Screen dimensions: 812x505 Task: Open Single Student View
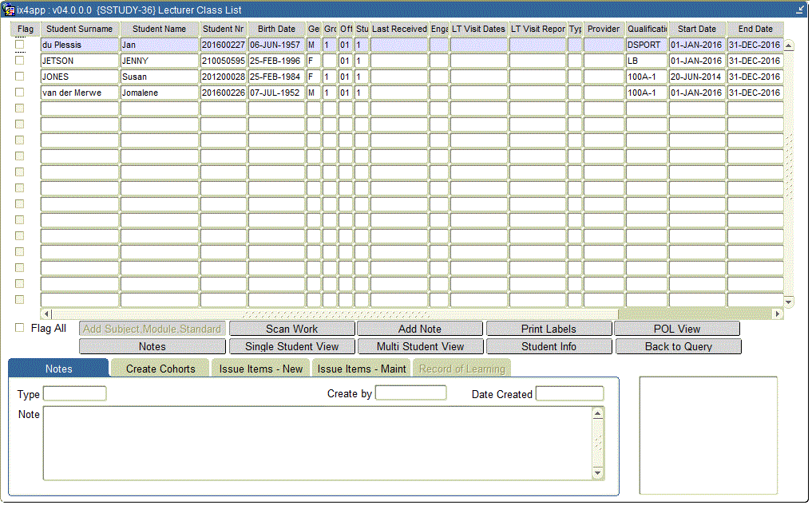tap(291, 347)
